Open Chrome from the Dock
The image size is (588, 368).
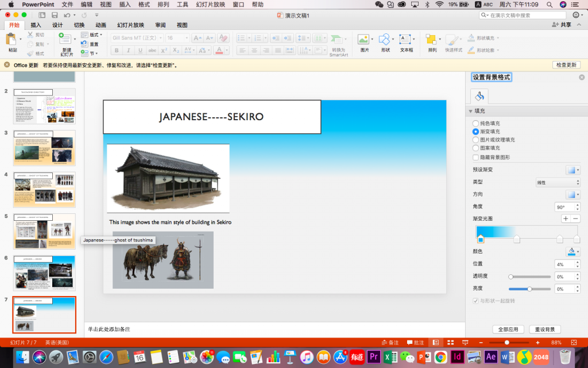(x=441, y=356)
